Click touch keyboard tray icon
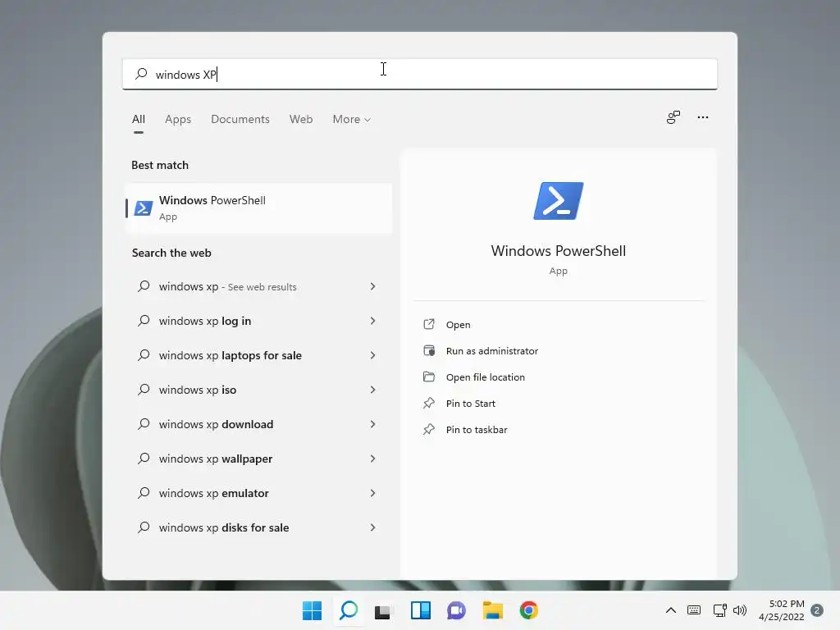This screenshot has width=840, height=630. [x=694, y=610]
